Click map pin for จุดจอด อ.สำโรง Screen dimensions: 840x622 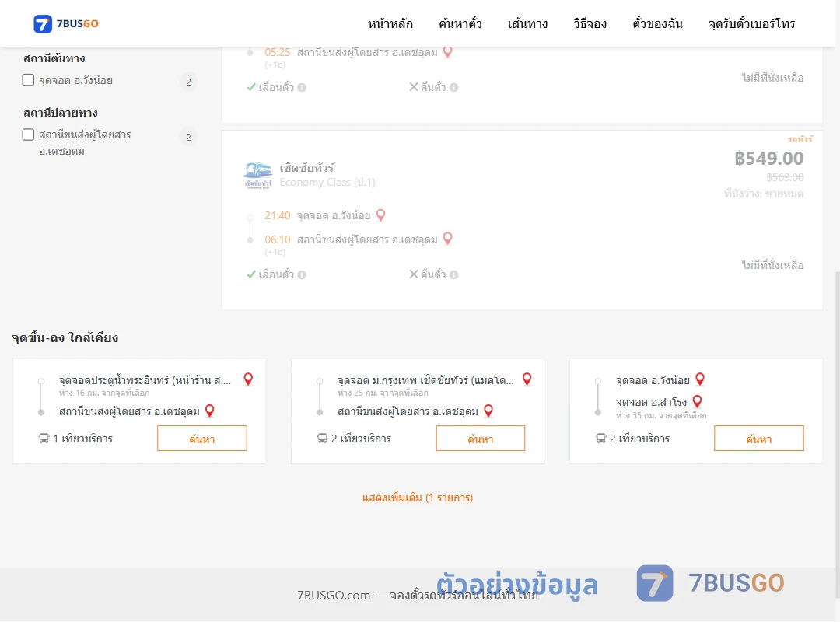pyautogui.click(x=697, y=401)
